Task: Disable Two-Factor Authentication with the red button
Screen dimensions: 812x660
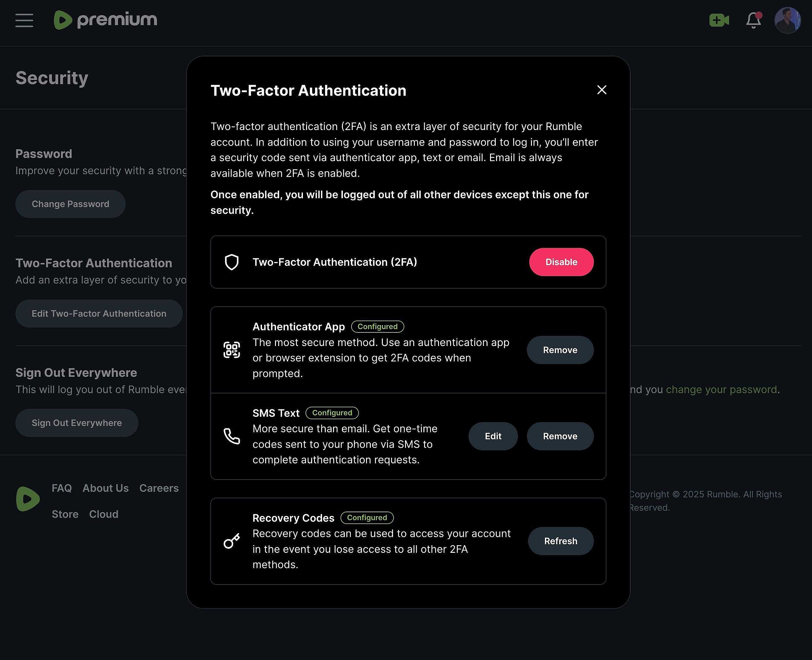Action: click(561, 262)
